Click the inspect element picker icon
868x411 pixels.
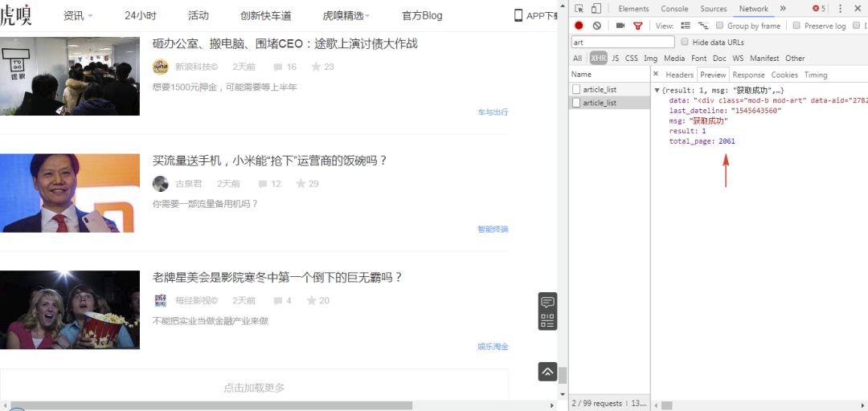click(x=579, y=9)
